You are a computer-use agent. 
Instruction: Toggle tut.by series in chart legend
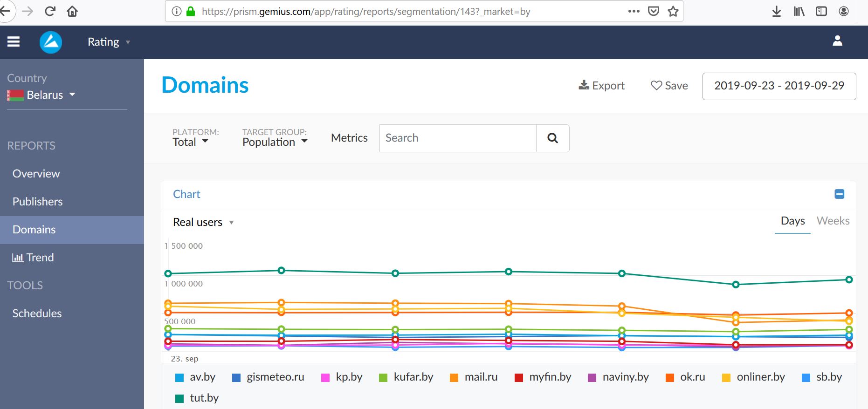204,398
